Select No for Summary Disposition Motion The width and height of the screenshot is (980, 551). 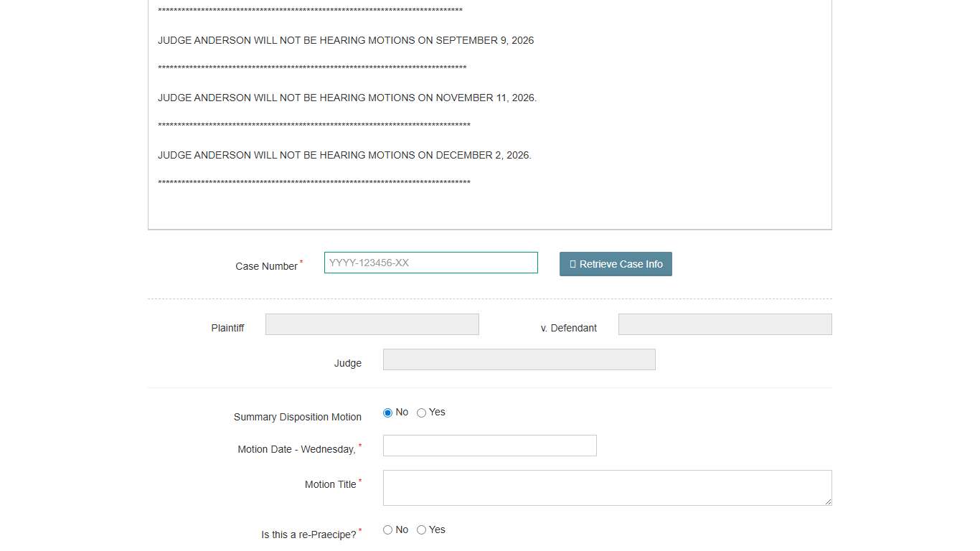click(388, 413)
